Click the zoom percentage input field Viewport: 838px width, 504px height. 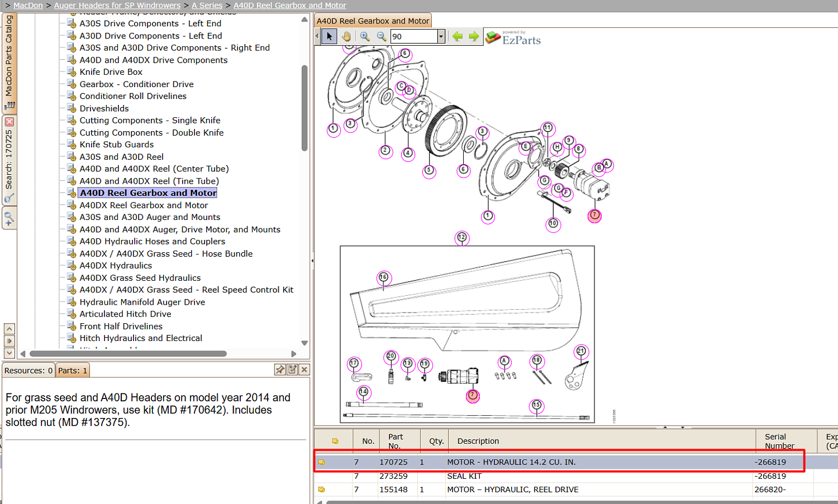tap(414, 36)
